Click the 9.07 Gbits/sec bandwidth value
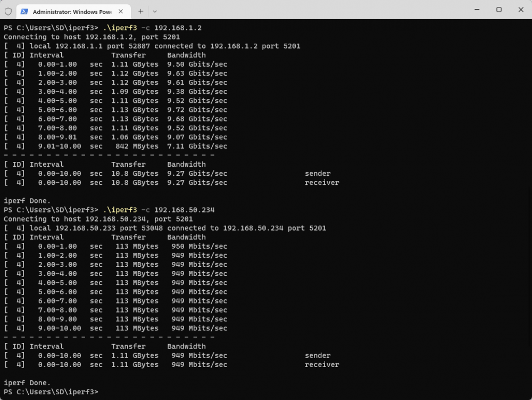Screen dimensions: 532x400 coord(197,137)
